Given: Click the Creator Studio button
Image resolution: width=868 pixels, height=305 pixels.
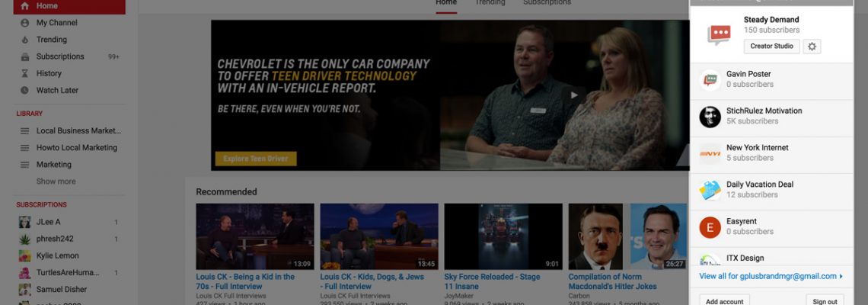Looking at the screenshot, I should [x=771, y=47].
